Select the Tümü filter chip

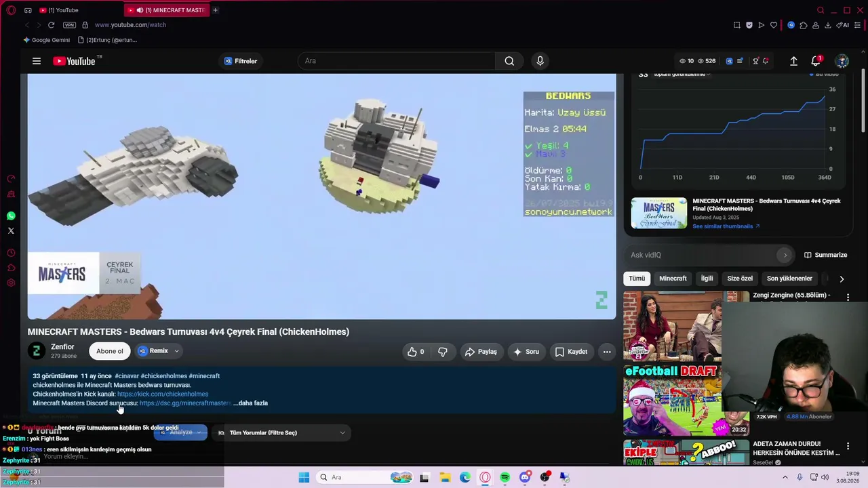637,279
